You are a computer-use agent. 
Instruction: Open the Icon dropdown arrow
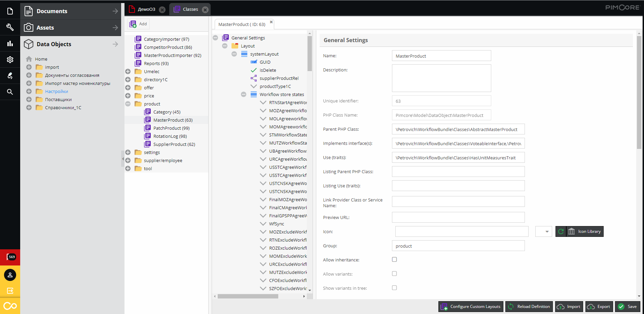click(x=547, y=231)
